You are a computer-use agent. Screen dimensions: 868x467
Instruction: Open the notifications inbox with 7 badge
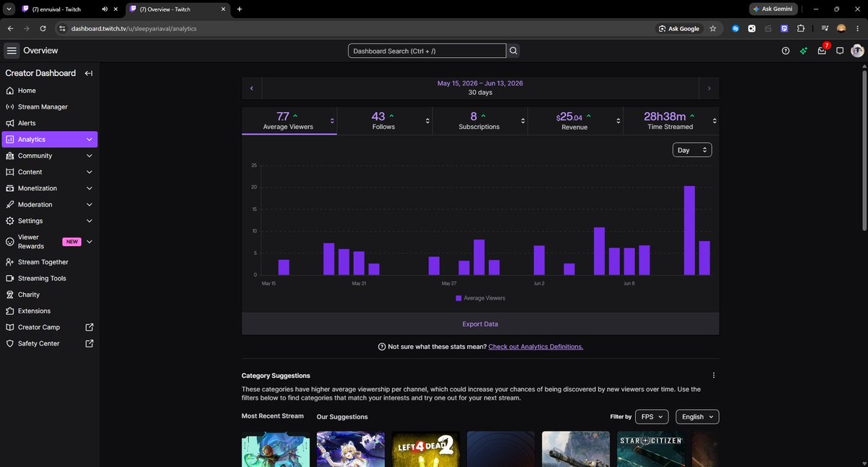(822, 50)
